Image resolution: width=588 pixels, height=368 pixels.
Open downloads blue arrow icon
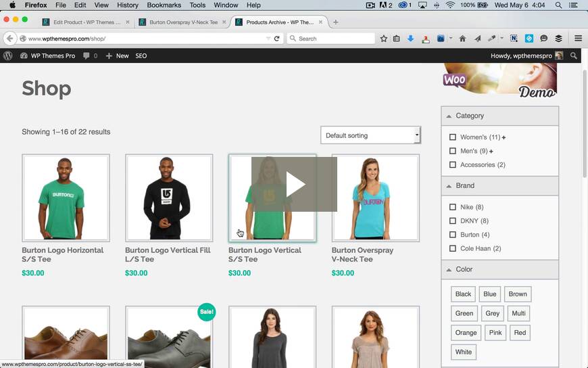411,39
